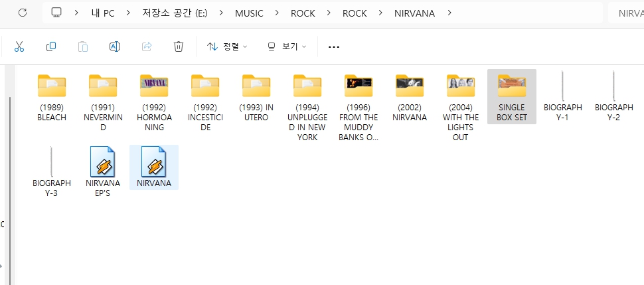This screenshot has height=285, width=644.
Task: Expand the chevron right before NIRVANA breadcrumb
Action: click(380, 13)
